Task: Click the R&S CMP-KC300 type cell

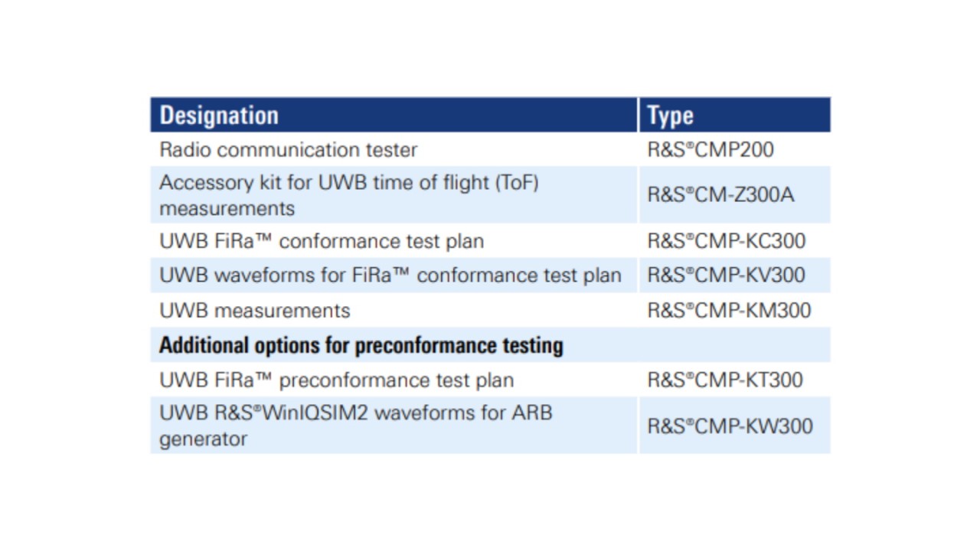Action: (727, 241)
